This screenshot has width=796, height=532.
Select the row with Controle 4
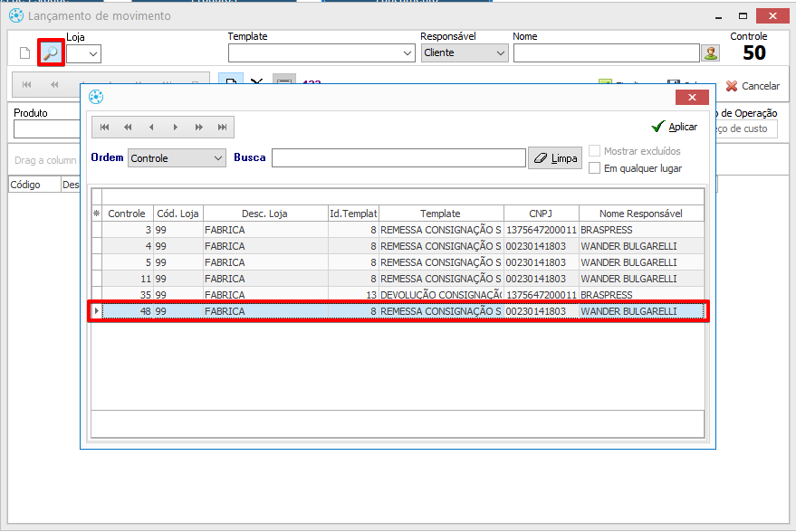[398, 246]
